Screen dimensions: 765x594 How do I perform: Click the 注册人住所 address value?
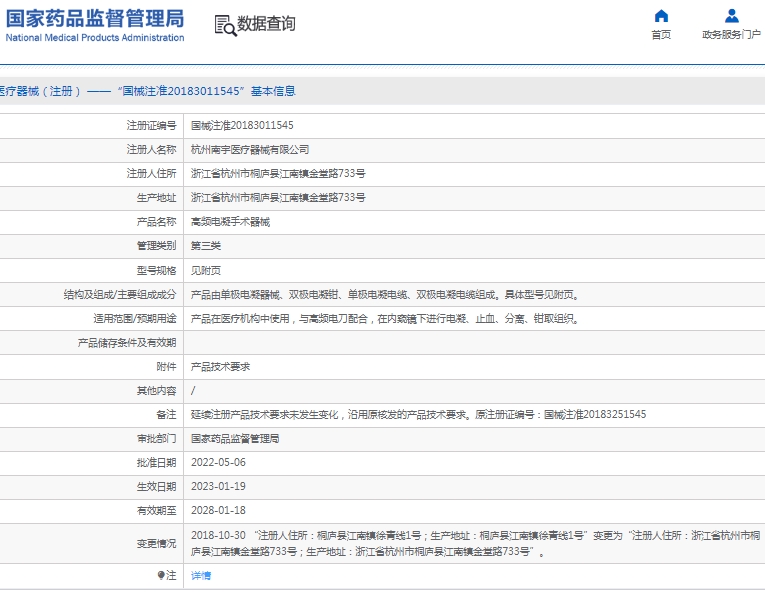278,174
